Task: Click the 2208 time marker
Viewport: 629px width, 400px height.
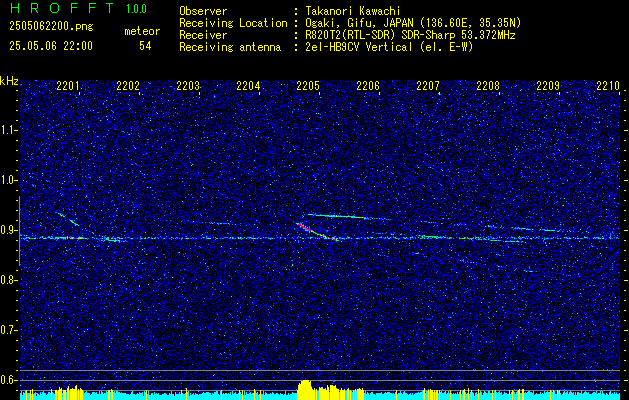Action: 488,85
